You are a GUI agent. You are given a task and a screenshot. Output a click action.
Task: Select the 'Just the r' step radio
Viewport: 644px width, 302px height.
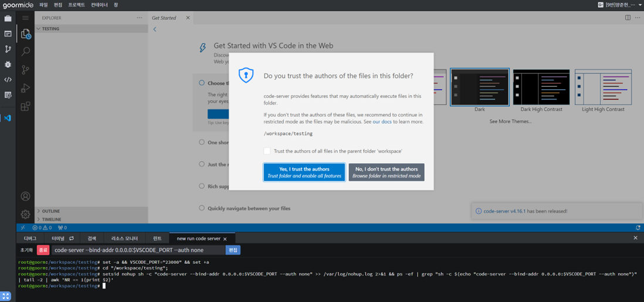coord(202,164)
